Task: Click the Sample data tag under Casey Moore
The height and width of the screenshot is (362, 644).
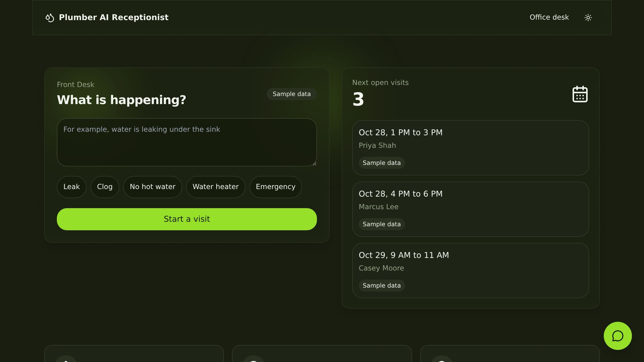Action: pyautogui.click(x=382, y=286)
